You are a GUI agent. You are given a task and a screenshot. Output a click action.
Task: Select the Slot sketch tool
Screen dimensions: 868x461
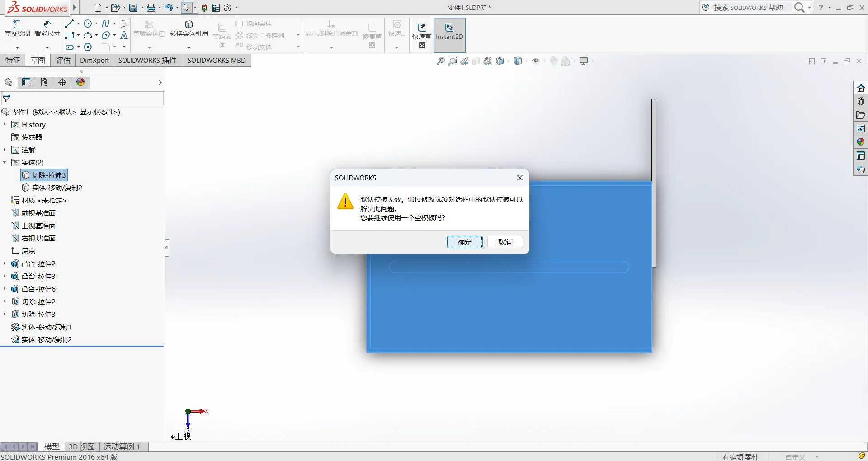[69, 47]
